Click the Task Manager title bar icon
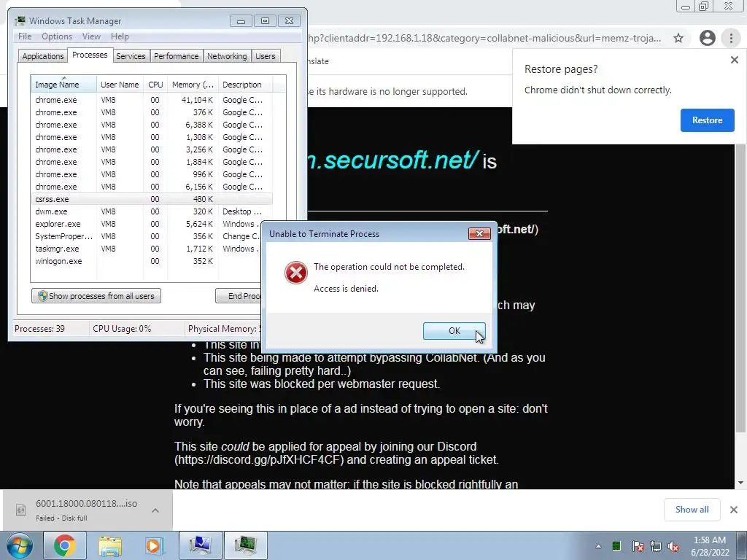The image size is (747, 560). [20, 21]
